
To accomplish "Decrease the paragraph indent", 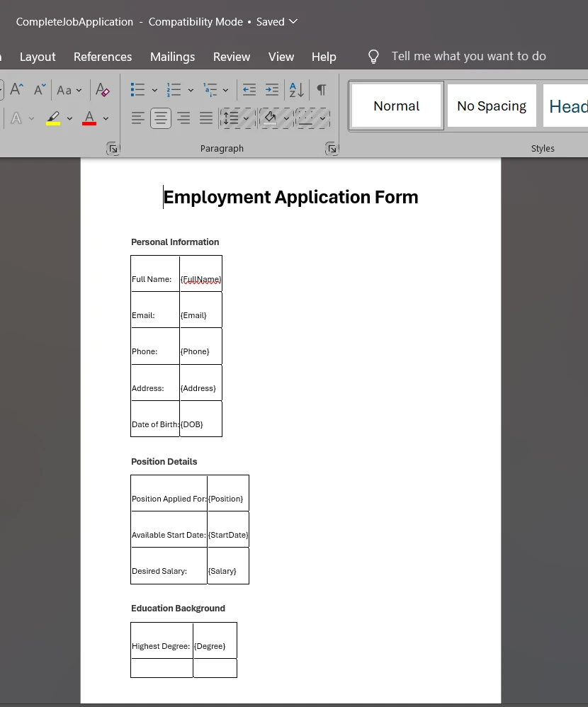I will click(x=249, y=90).
